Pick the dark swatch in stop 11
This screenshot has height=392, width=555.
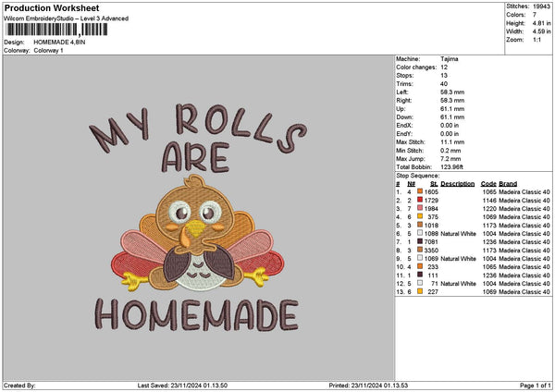(x=420, y=275)
